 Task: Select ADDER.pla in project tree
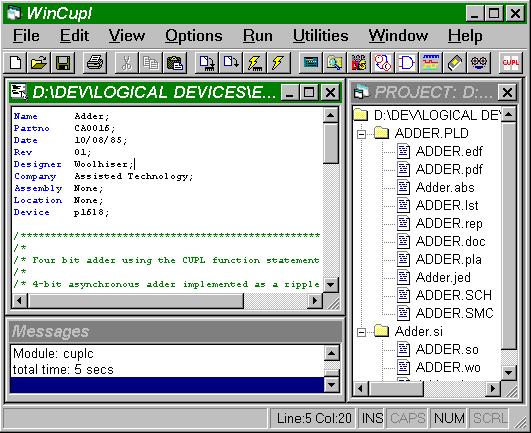(x=448, y=259)
